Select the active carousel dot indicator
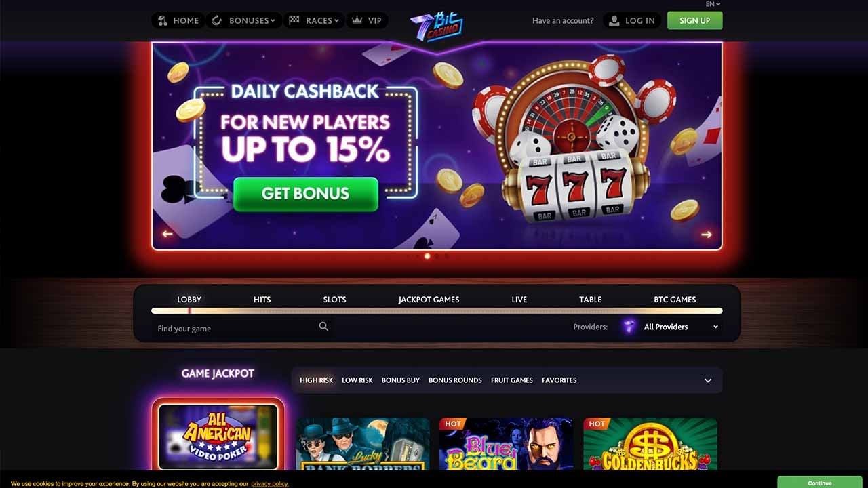The height and width of the screenshot is (488, 868). (x=427, y=256)
